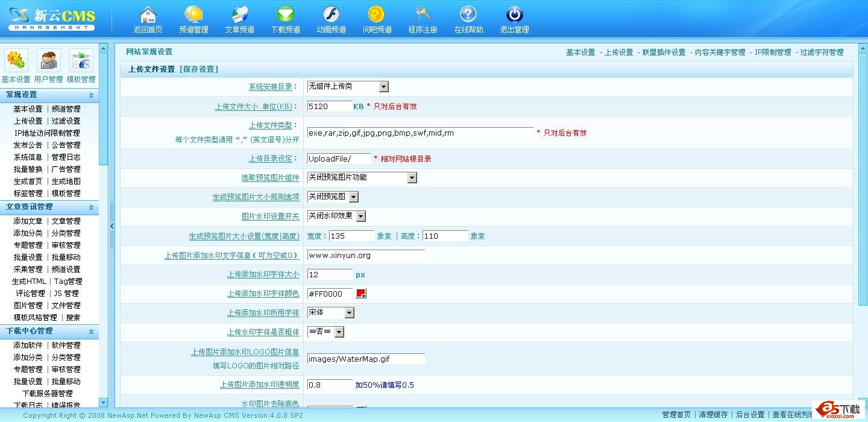Open 在线帮助 online help icon
Viewport: 868px width, 422px height.
coord(468,14)
